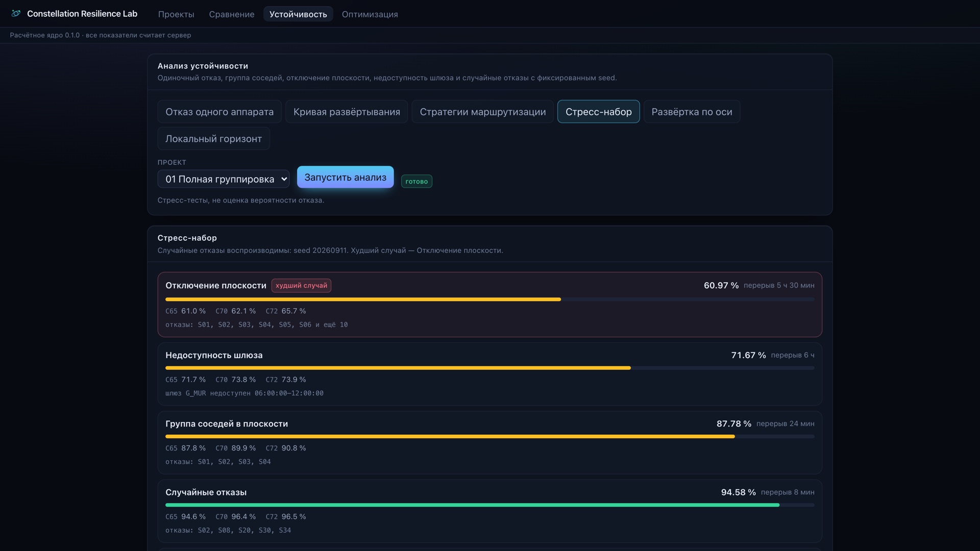Click the отказы: S02, S08, S20, S30, S34 line
Viewport: 980px width, 551px height.
[228, 531]
